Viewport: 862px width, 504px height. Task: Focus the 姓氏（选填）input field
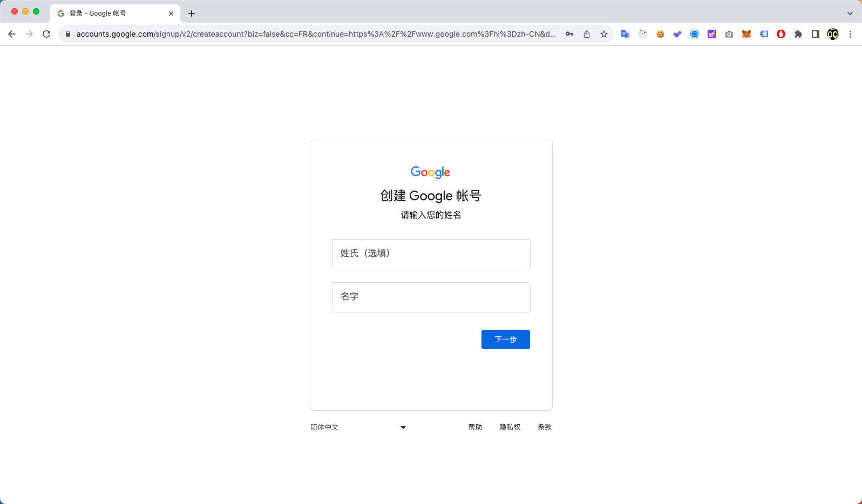431,254
